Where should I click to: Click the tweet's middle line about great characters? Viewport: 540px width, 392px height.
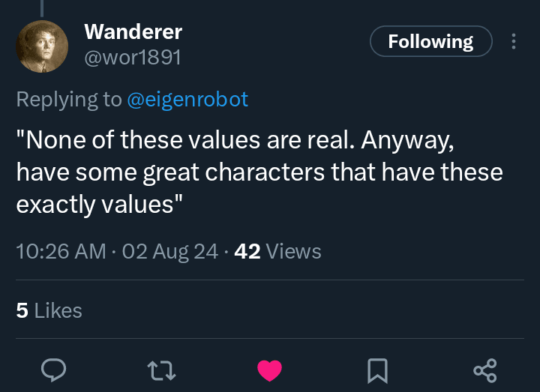tap(259, 172)
